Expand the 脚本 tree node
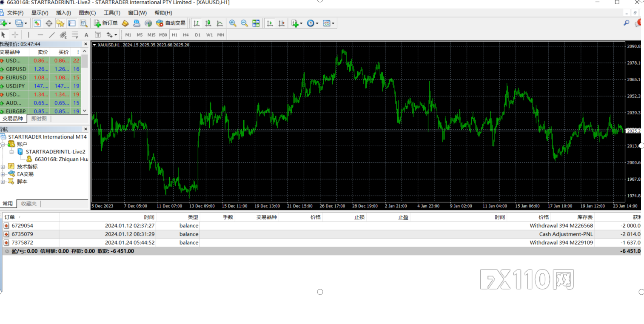This screenshot has width=644, height=324. point(3,182)
